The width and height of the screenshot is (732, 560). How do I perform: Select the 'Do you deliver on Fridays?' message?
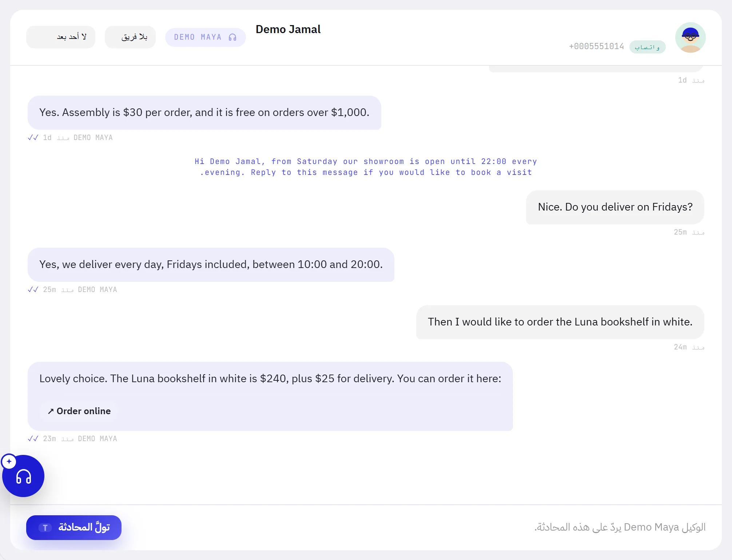[x=615, y=207]
